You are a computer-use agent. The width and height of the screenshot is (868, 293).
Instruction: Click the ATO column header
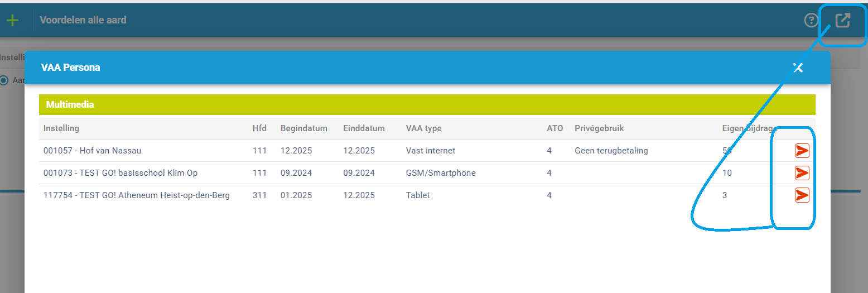pos(555,128)
